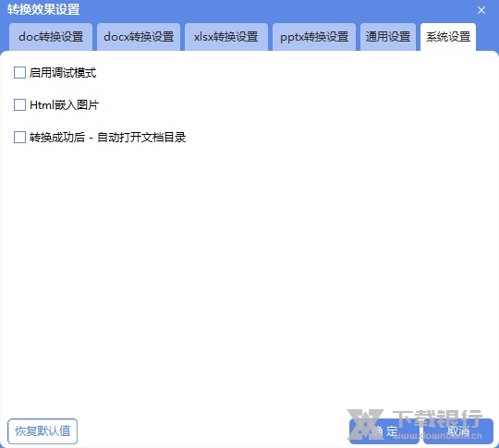Confirm settings with the 确定 button
This screenshot has width=499, height=448.
[x=384, y=431]
